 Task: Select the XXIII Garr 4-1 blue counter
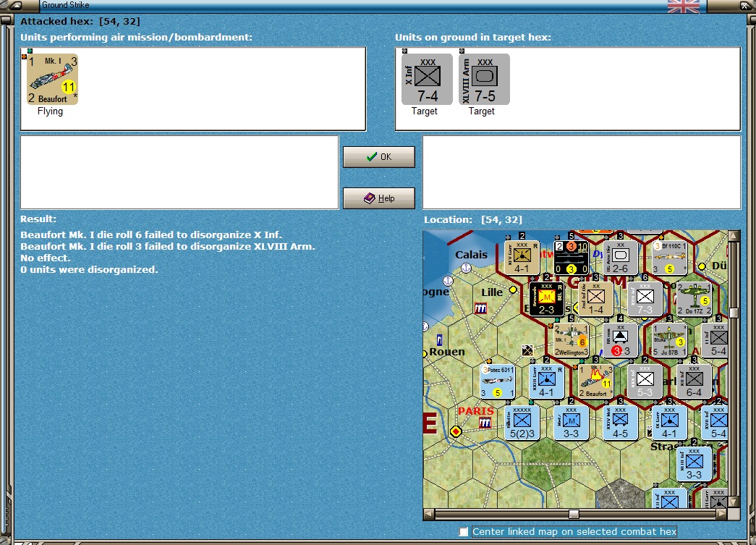[x=547, y=381]
